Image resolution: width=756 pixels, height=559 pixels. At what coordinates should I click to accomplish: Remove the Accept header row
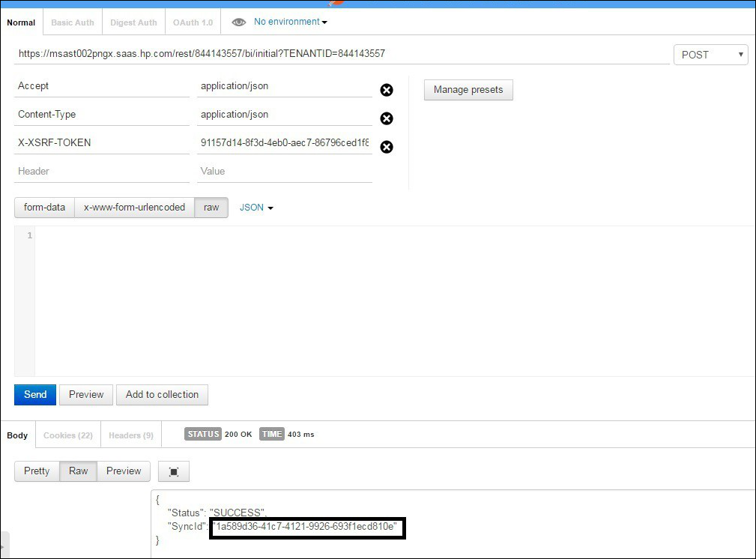click(387, 91)
